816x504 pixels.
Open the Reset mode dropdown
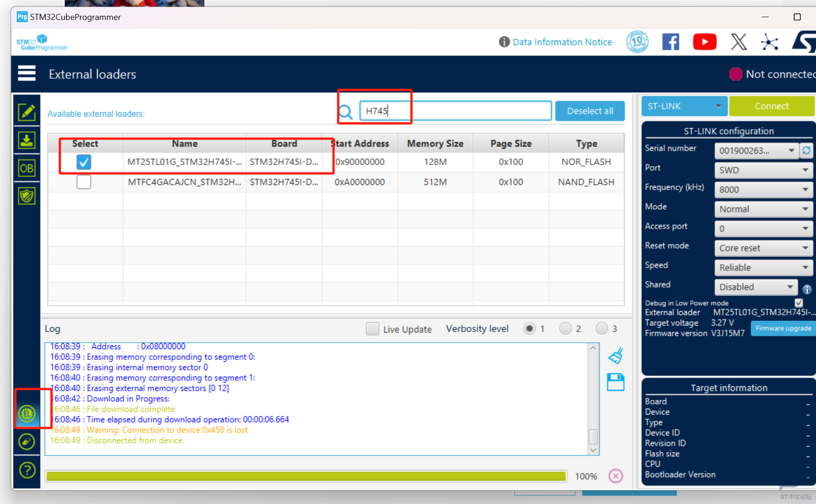[x=764, y=248]
